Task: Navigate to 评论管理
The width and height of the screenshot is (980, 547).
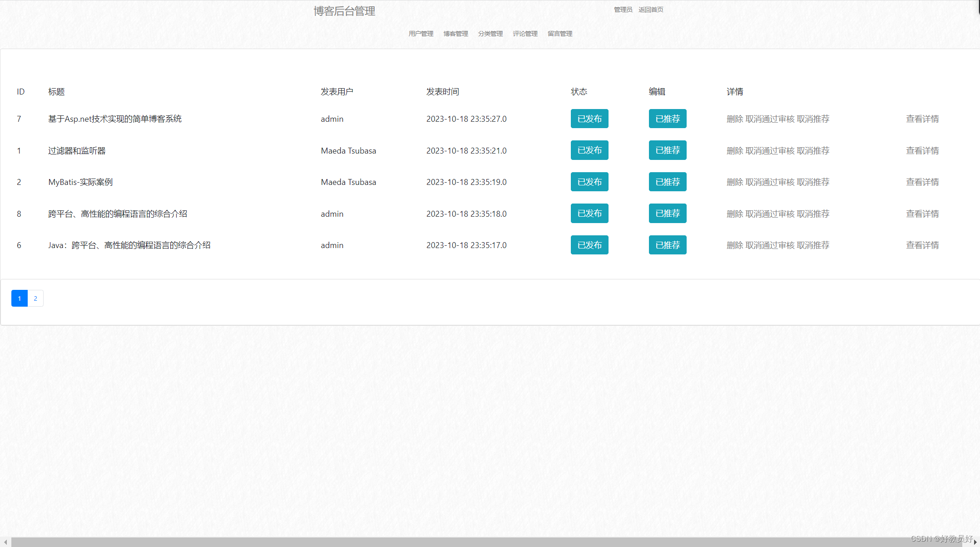Action: pyautogui.click(x=525, y=34)
